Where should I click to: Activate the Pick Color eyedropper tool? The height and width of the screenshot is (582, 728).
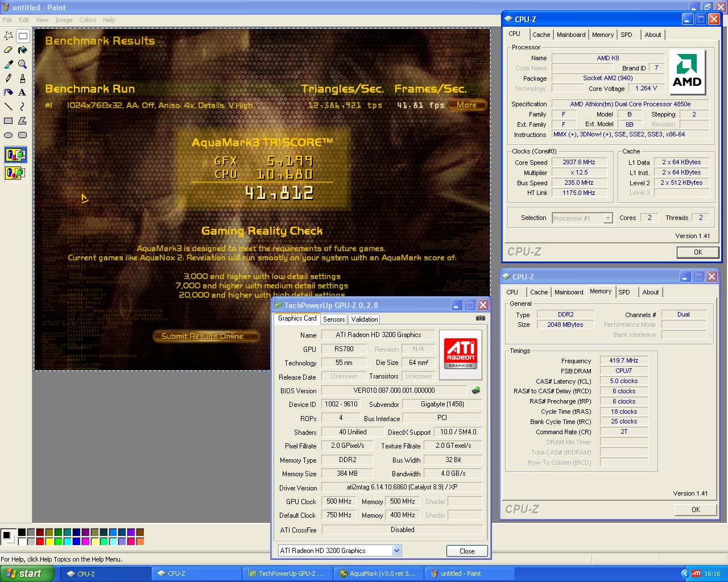tap(9, 64)
